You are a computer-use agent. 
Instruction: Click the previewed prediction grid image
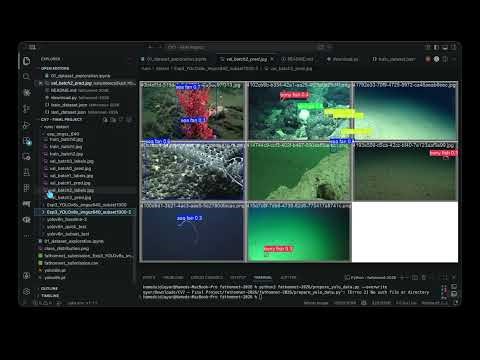299,172
